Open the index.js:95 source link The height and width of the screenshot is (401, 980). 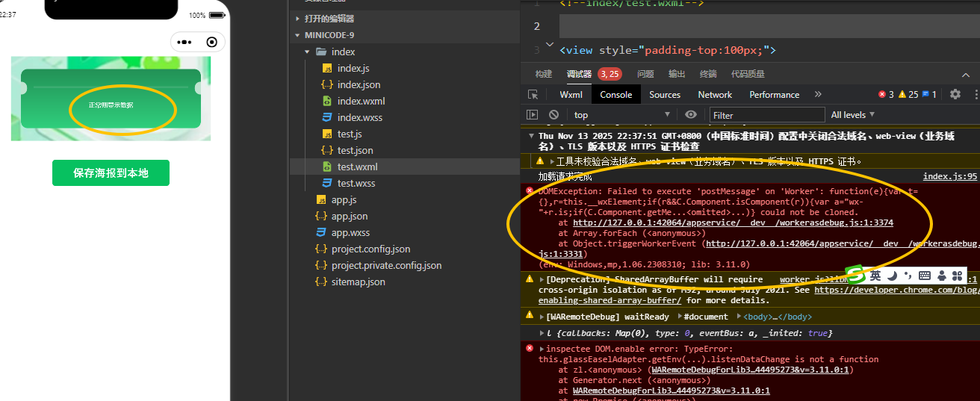950,176
